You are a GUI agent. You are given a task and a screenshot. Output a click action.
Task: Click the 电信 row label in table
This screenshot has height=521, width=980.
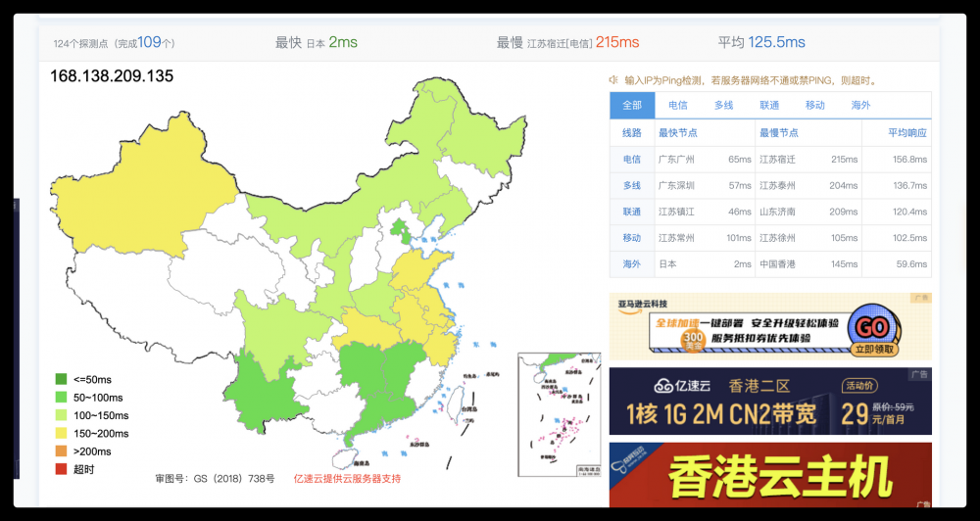632,160
